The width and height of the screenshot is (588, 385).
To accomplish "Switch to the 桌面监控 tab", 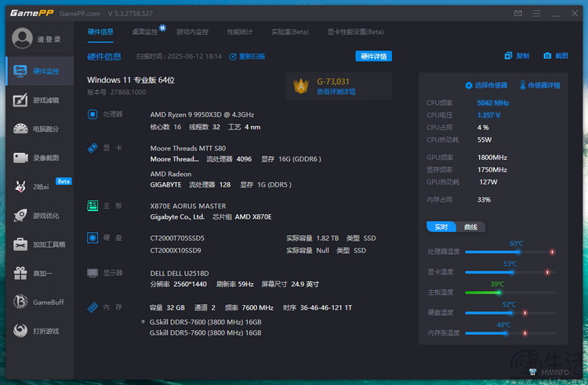I will tap(145, 32).
